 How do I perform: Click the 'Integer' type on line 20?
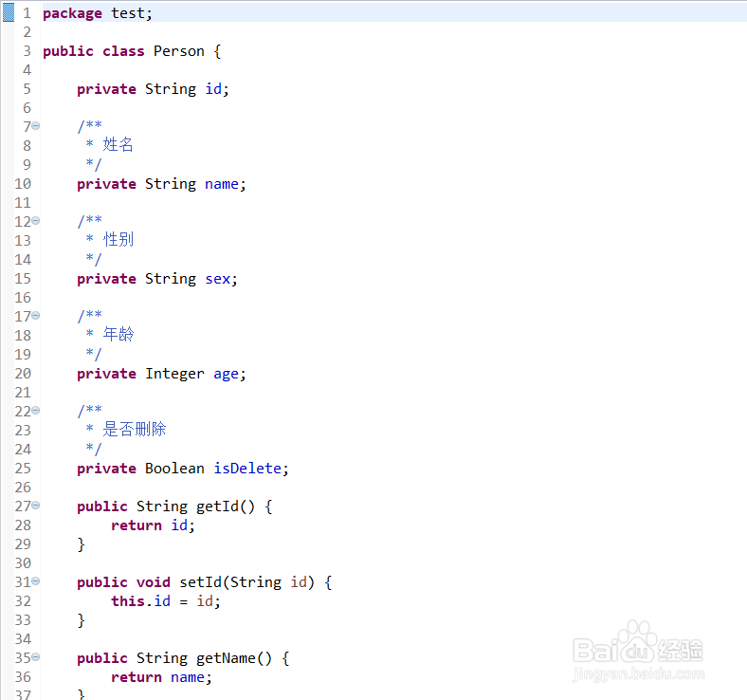click(174, 374)
